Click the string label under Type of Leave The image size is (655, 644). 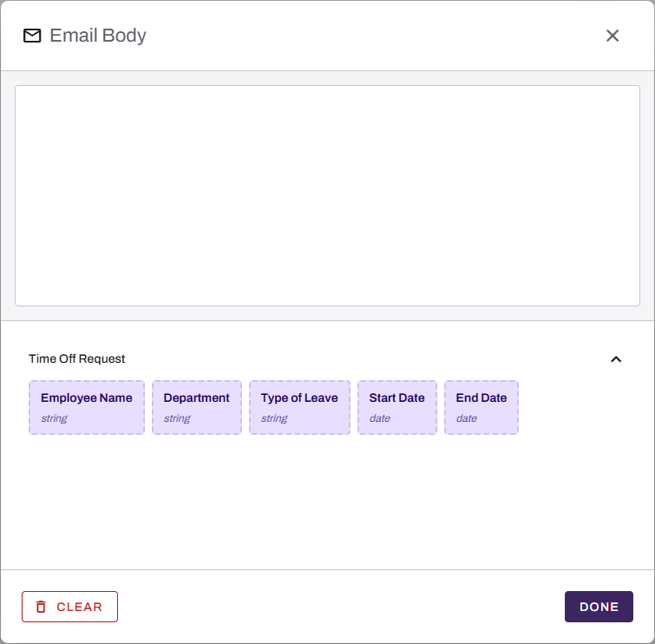pyautogui.click(x=274, y=418)
